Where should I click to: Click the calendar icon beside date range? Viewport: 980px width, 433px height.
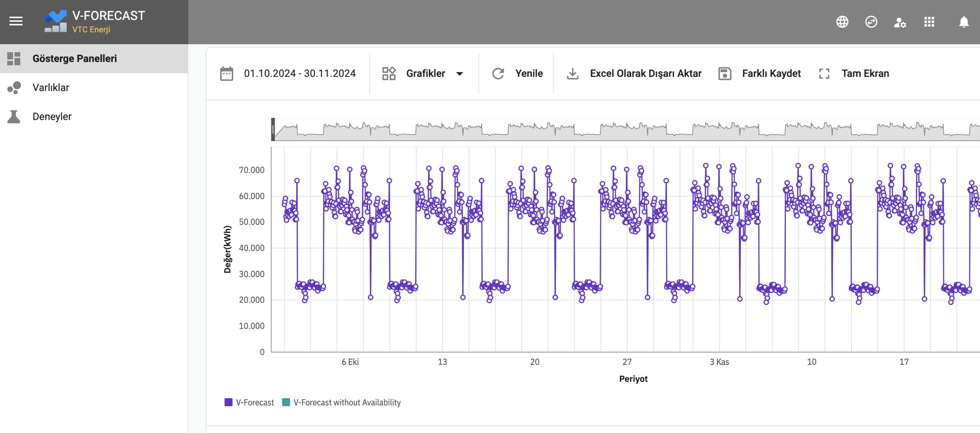click(226, 74)
